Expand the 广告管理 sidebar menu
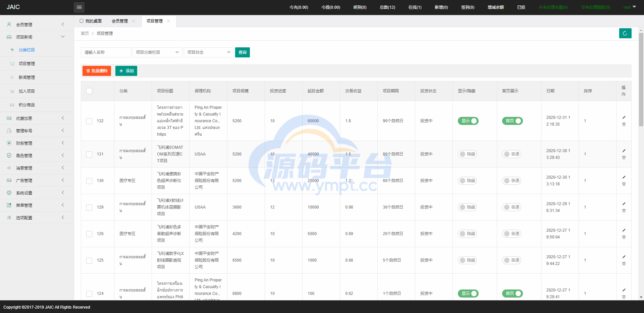This screenshot has height=313, width=644. 37,180
